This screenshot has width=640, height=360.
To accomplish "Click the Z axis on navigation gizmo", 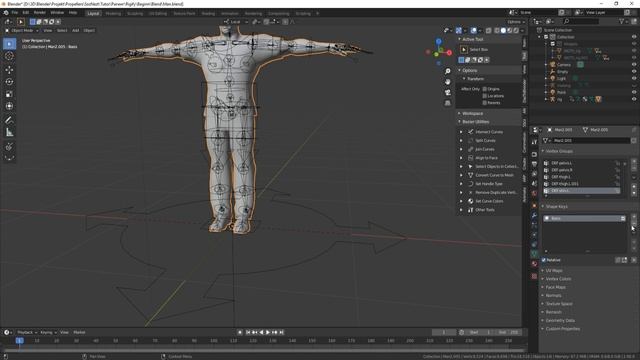I will click(438, 41).
